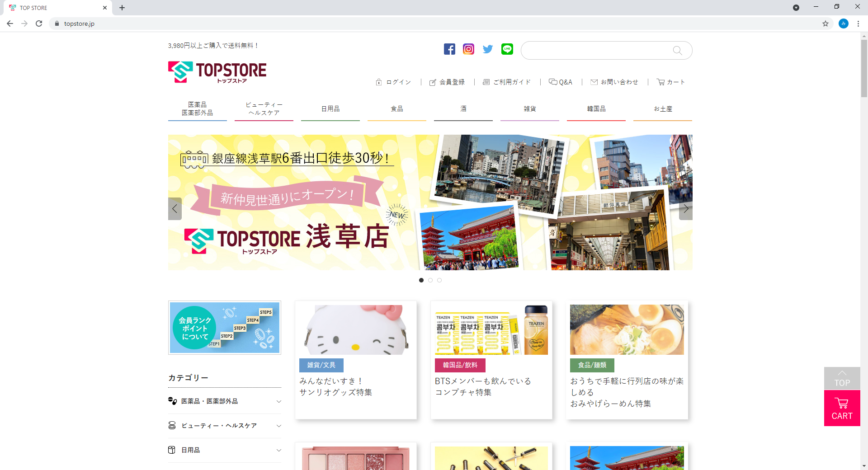
Task: Select the first carousel dot indicator
Action: [421, 280]
